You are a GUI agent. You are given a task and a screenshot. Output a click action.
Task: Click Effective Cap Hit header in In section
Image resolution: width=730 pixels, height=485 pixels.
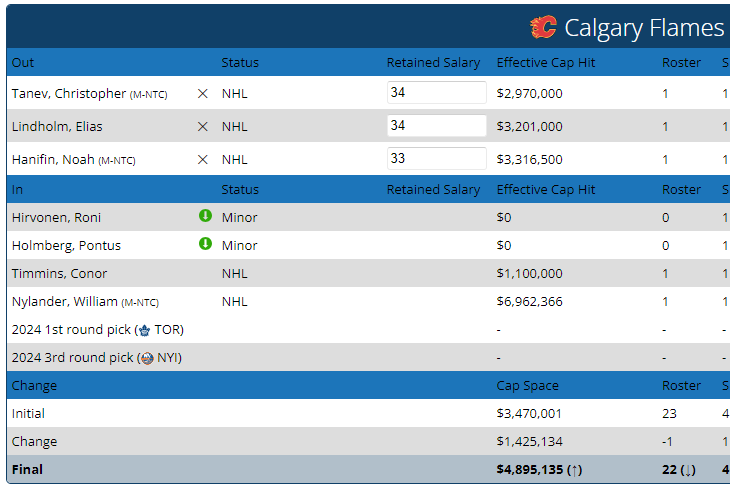point(546,189)
